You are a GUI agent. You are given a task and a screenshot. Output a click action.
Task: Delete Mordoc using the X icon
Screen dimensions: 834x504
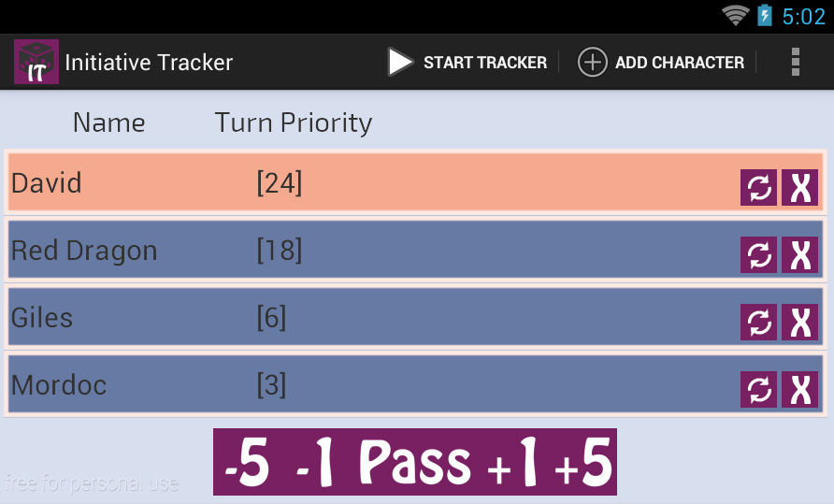(799, 390)
